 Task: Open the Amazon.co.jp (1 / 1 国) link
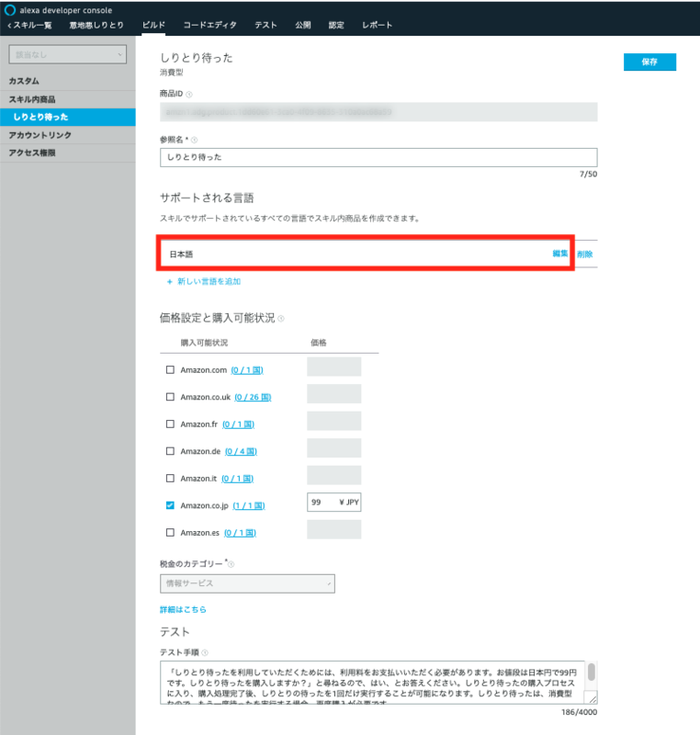(x=249, y=506)
